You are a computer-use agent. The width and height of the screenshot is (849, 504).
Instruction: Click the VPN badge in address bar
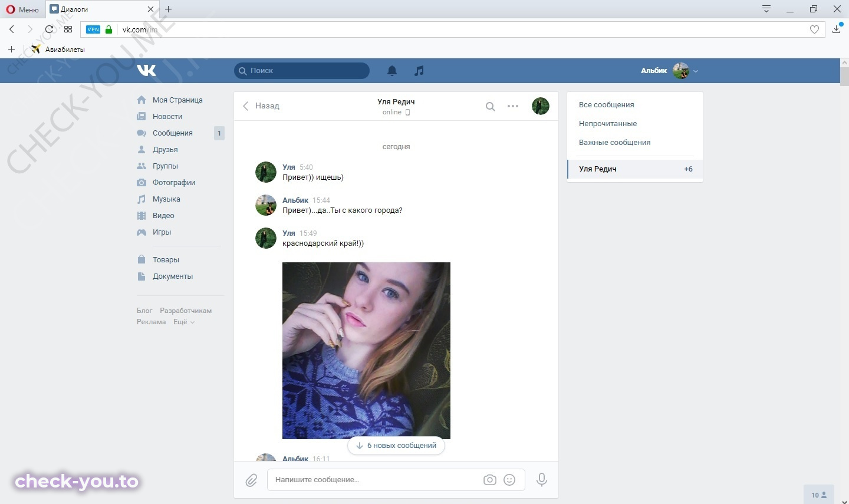[x=93, y=29]
